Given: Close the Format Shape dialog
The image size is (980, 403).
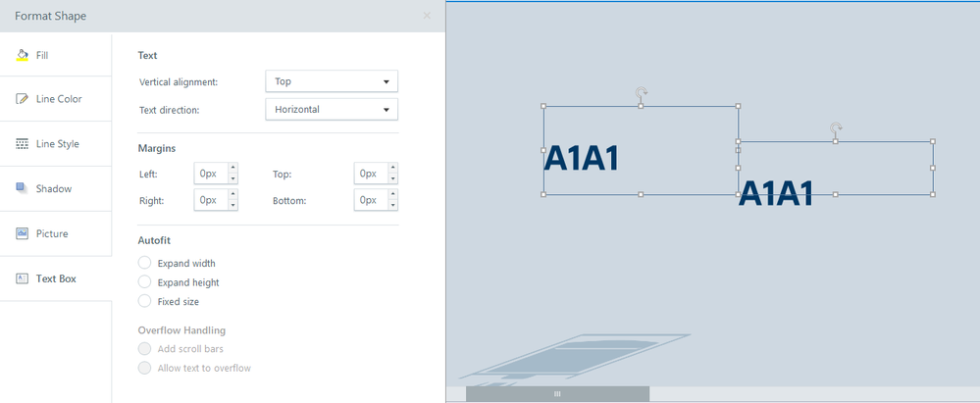Looking at the screenshot, I should (x=427, y=16).
